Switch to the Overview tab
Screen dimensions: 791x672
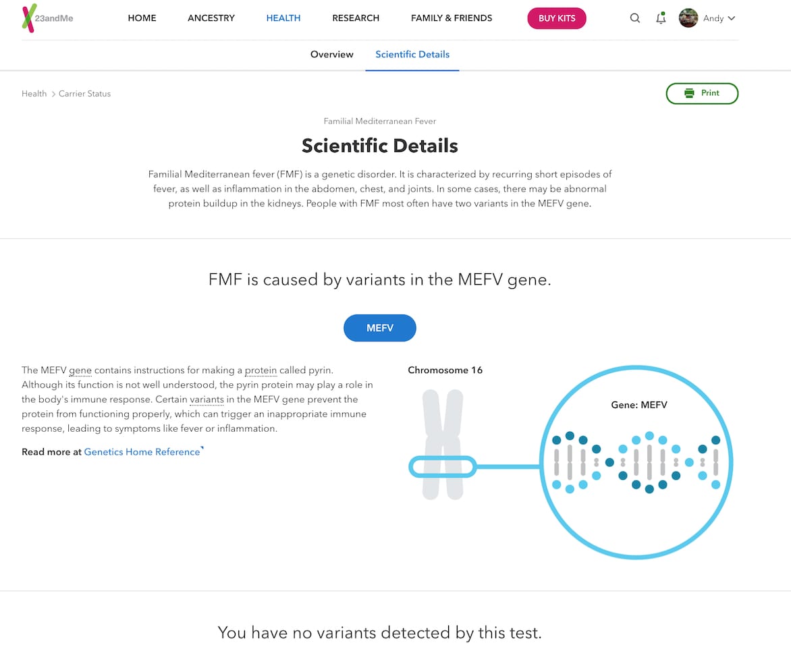coord(331,54)
